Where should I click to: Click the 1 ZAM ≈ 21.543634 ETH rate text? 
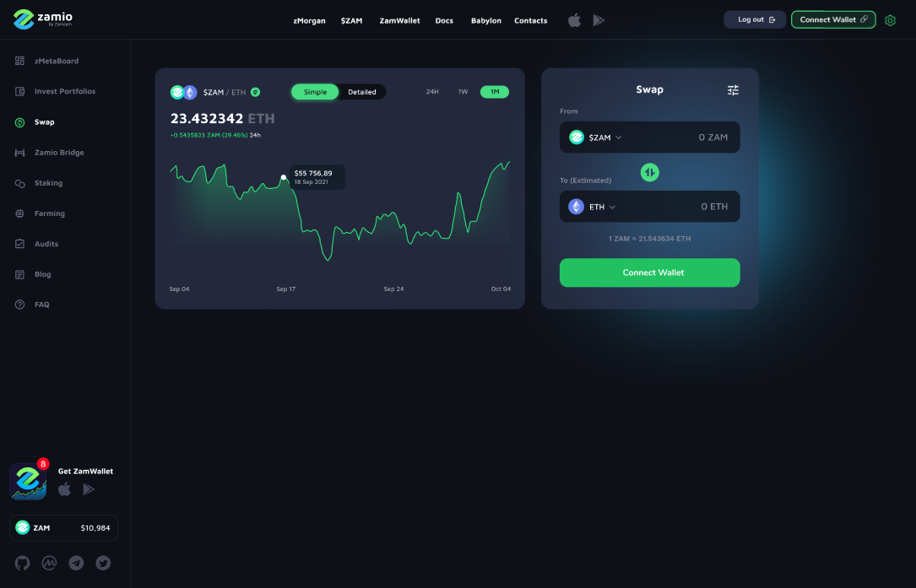click(649, 239)
